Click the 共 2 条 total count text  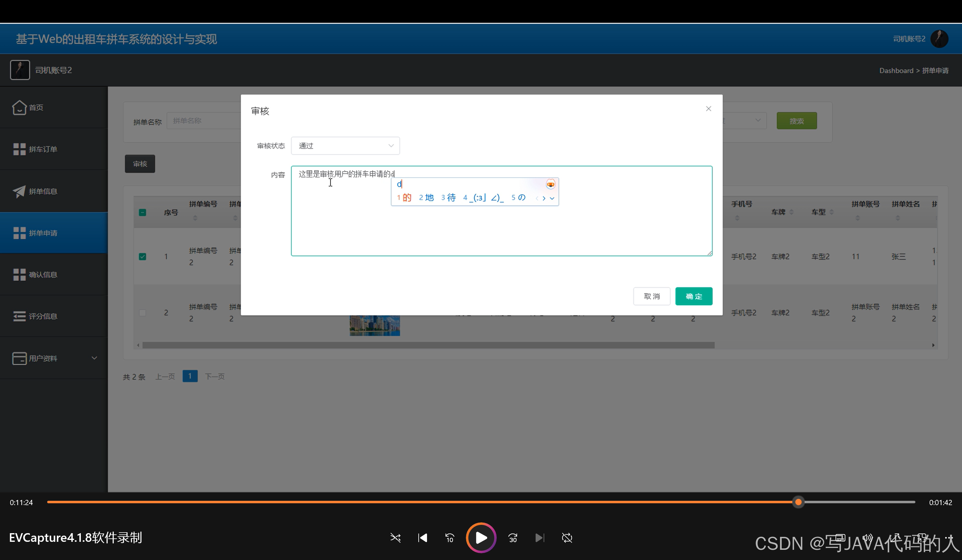(x=134, y=377)
